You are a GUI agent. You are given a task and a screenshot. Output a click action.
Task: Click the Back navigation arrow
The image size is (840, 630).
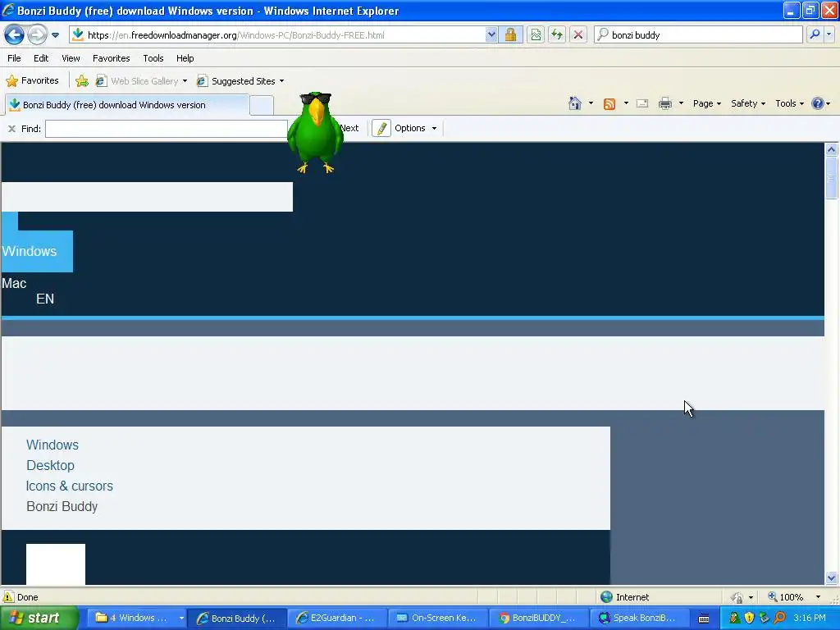click(x=14, y=35)
